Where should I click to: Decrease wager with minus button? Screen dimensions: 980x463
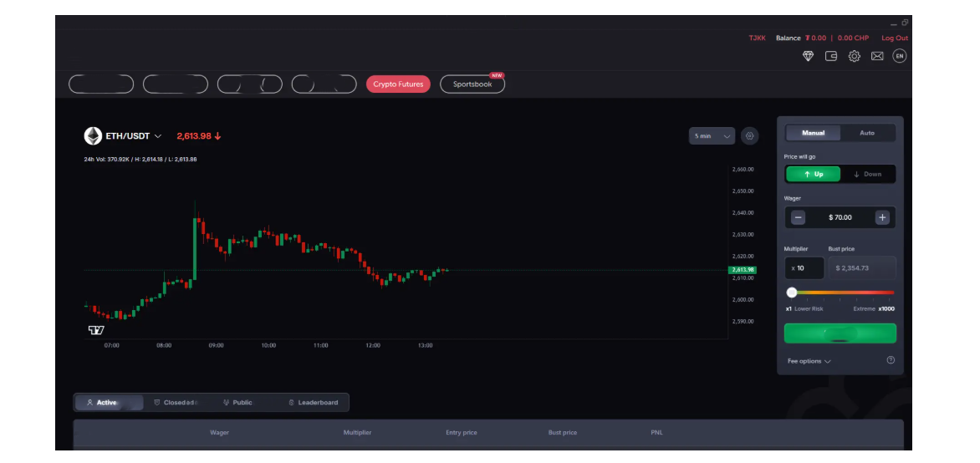coord(798,217)
